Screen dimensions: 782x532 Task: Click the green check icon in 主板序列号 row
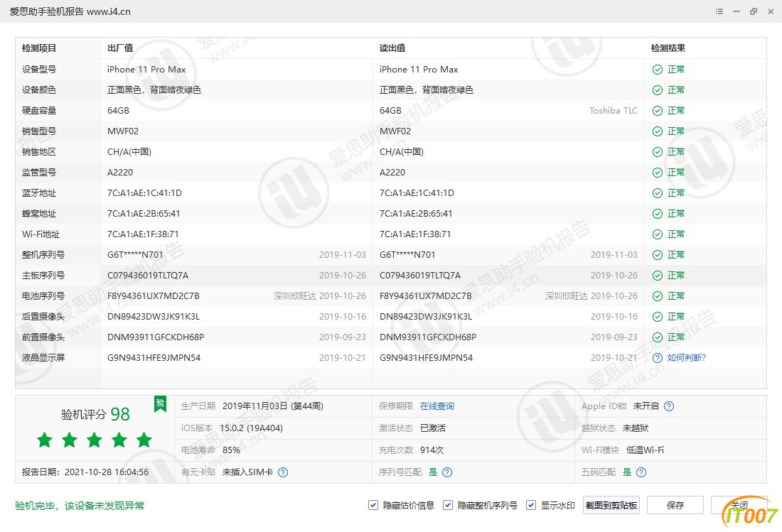(658, 276)
